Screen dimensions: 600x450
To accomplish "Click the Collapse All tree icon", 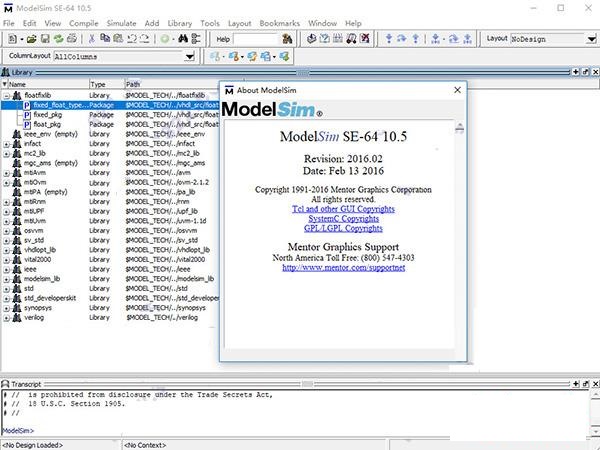I will 196,39.
